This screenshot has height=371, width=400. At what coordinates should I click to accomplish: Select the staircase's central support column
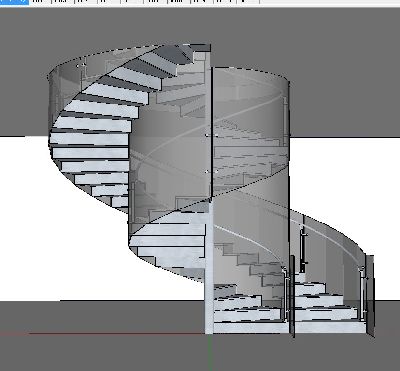point(209,267)
